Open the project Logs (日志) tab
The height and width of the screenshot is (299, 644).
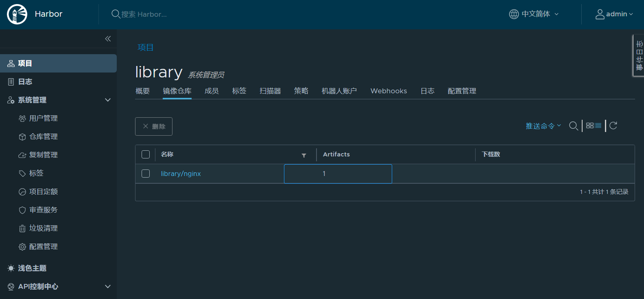tap(428, 91)
